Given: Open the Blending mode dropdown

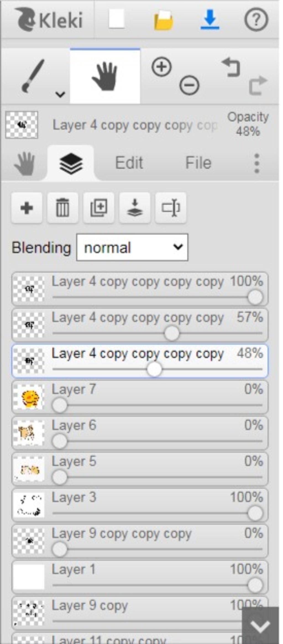Looking at the screenshot, I should (132, 247).
